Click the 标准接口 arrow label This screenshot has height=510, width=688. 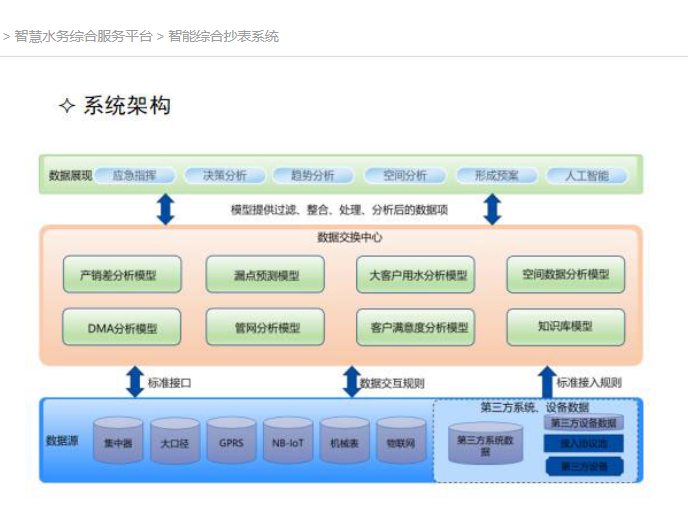pyautogui.click(x=169, y=383)
